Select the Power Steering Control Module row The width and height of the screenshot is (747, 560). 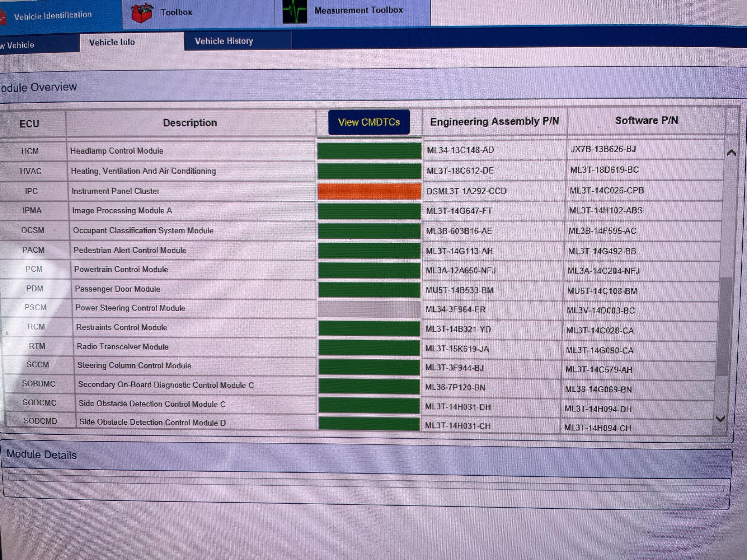(x=130, y=308)
